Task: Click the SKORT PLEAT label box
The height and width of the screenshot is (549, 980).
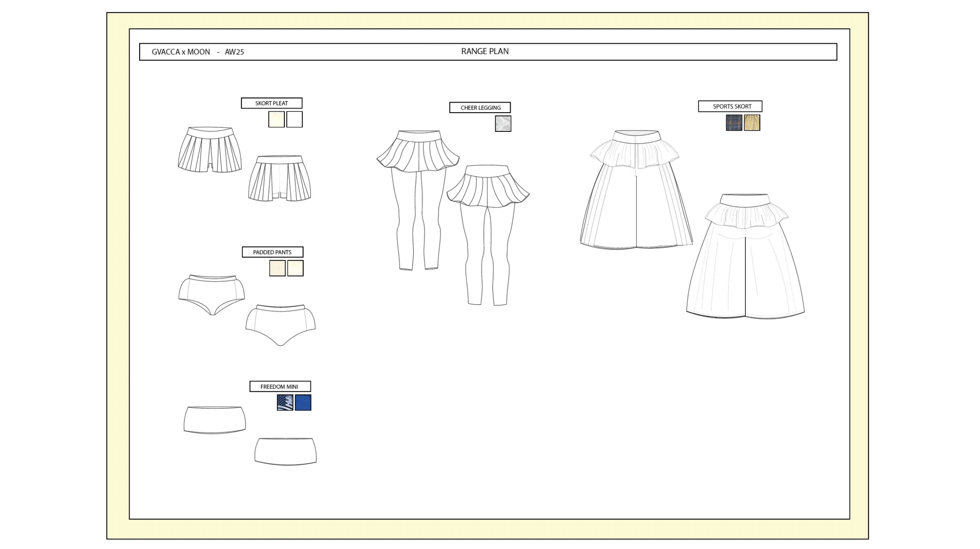Action: (x=271, y=103)
